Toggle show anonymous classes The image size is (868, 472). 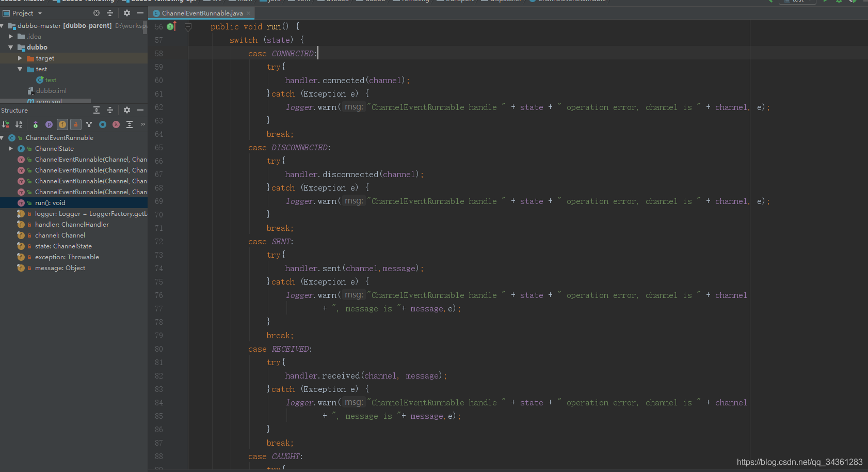103,124
